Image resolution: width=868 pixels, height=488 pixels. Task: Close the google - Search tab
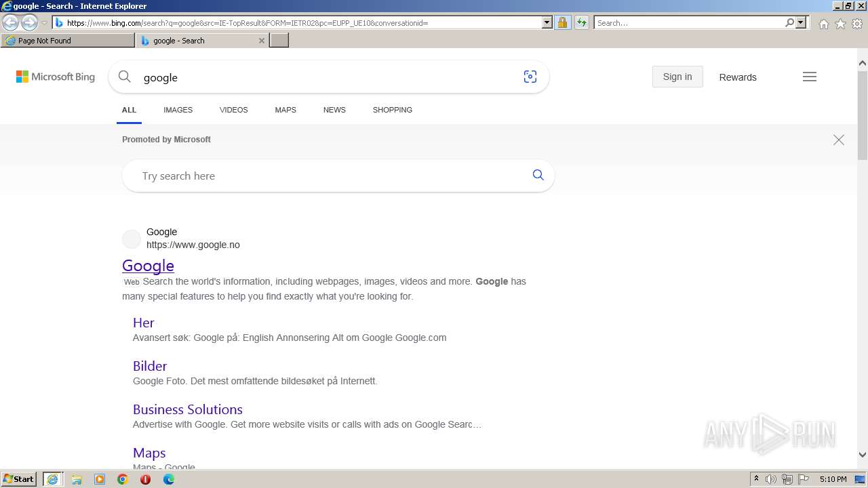(x=262, y=41)
